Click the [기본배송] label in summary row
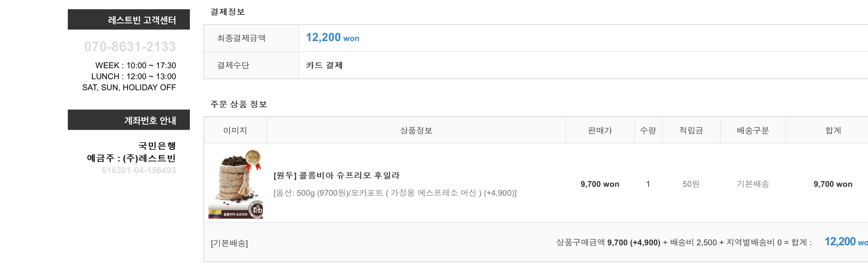Viewport: 868px width, 272px height. pos(229,243)
